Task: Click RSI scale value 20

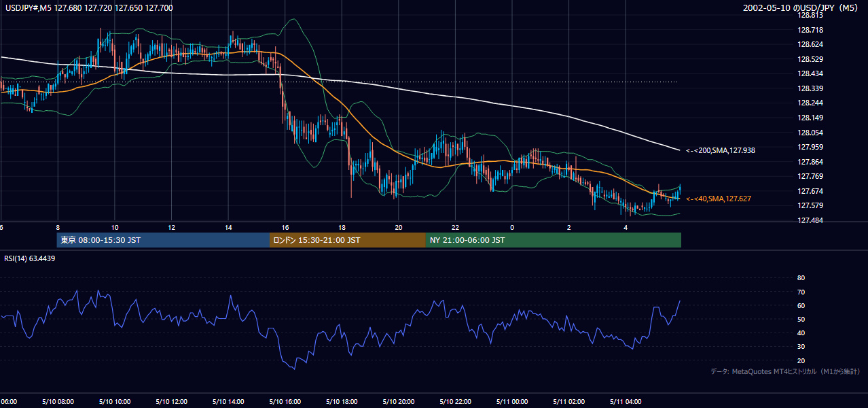Action: pos(801,360)
